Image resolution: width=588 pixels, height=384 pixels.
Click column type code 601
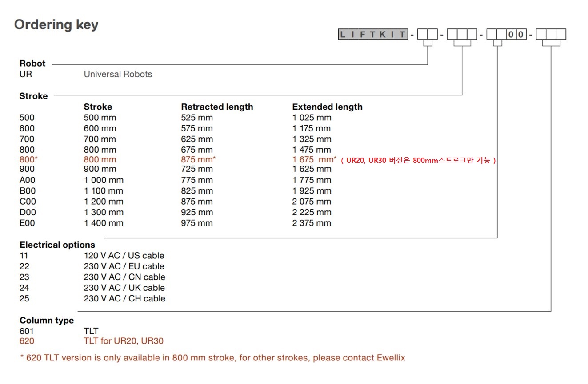27,331
